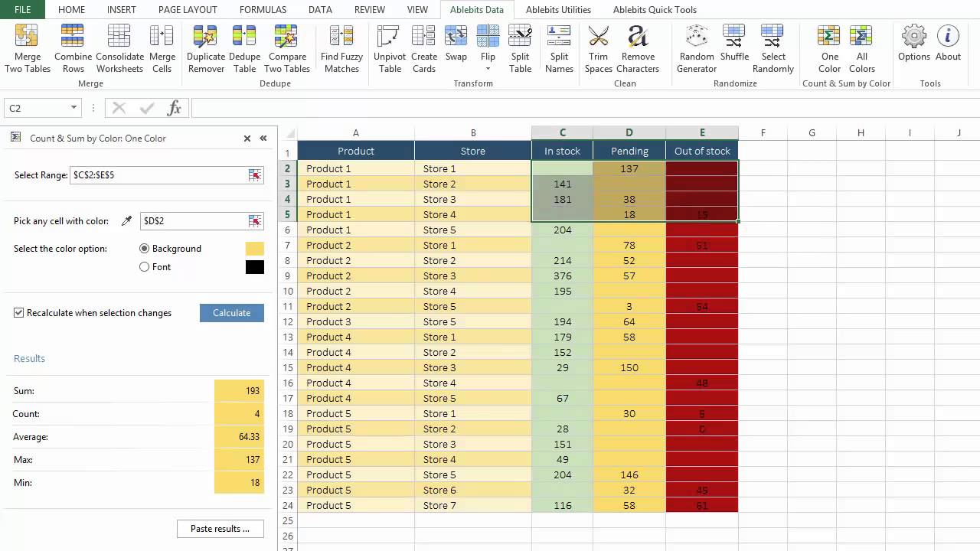Open the FILE tab
The width and height of the screenshot is (980, 551).
click(22, 10)
